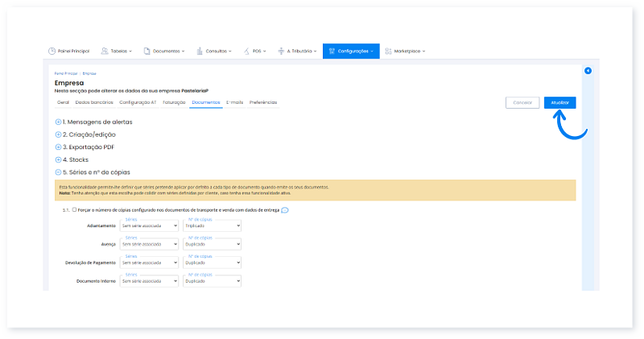Click the info bubble icon beside option 5.1
644x339 pixels.
point(285,210)
